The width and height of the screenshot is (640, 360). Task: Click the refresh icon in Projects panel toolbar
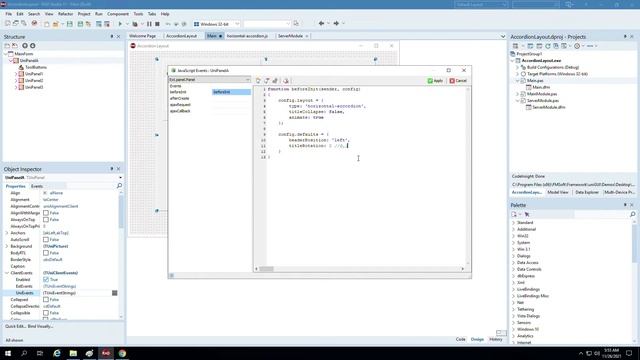(x=548, y=46)
